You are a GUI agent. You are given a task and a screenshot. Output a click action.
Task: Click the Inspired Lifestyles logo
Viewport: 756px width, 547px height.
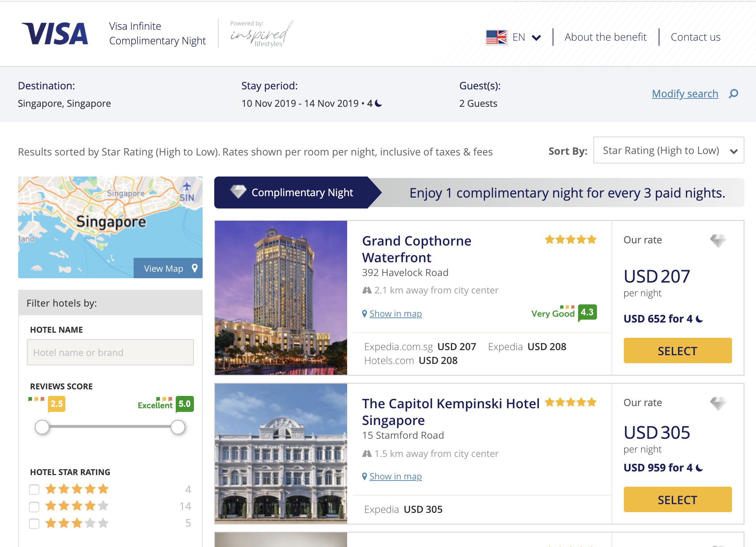tap(261, 35)
